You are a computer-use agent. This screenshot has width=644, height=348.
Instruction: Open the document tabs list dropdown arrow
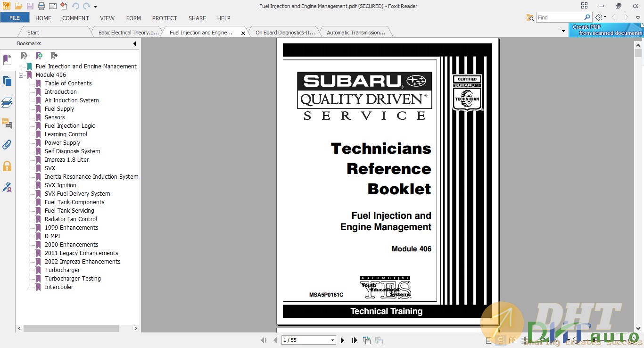563,31
